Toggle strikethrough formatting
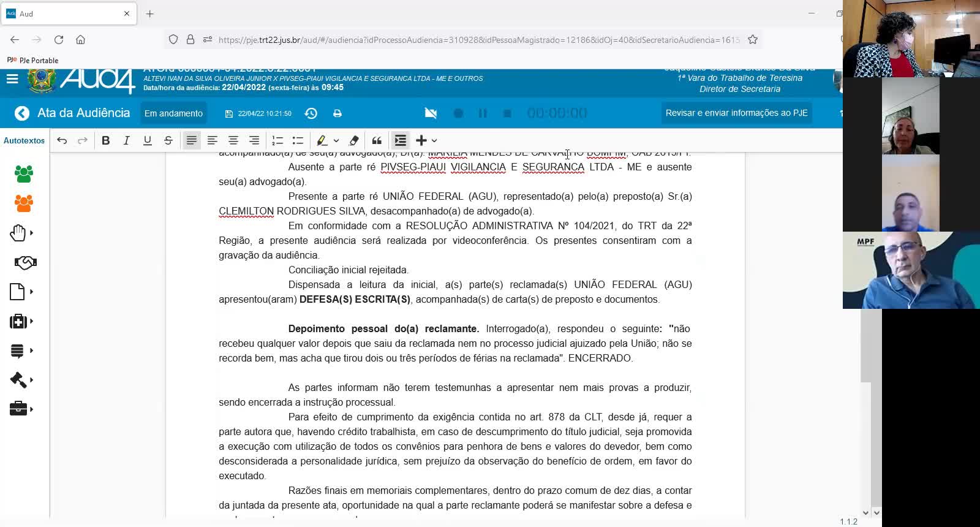The width and height of the screenshot is (980, 527). (168, 141)
